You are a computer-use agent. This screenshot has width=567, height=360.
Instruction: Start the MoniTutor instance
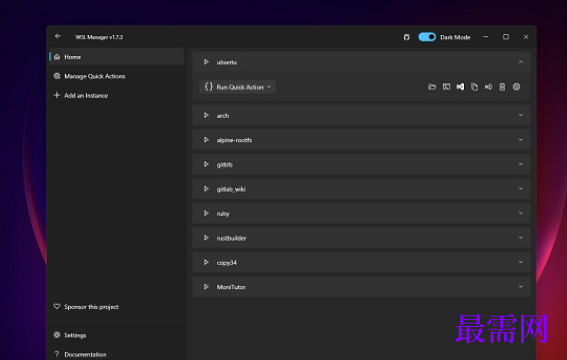point(206,287)
